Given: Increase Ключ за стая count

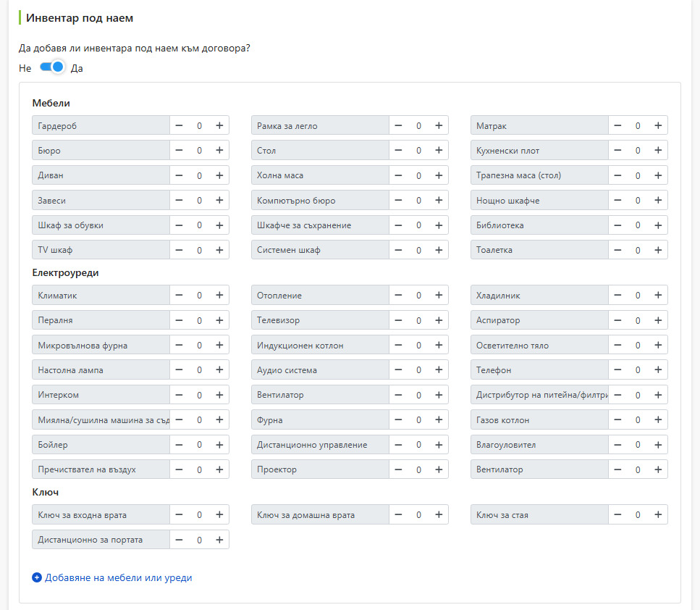Looking at the screenshot, I should (x=658, y=515).
